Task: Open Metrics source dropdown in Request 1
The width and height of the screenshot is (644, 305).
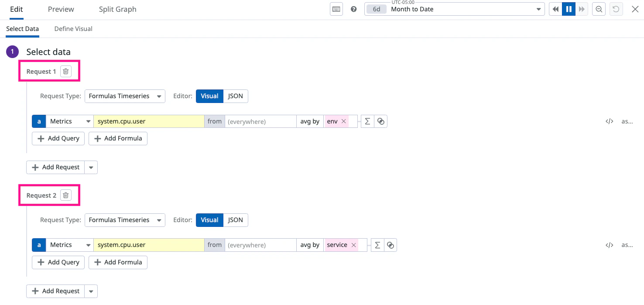Action: [x=70, y=121]
